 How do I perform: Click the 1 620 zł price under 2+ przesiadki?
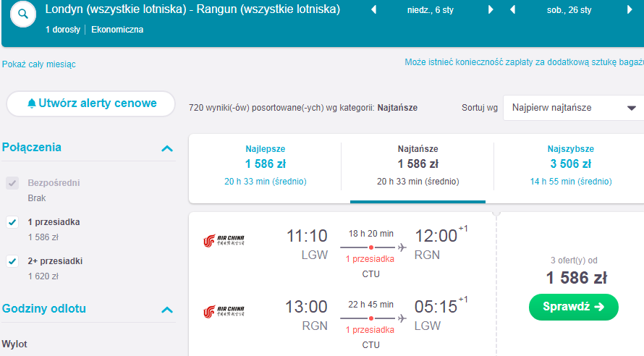click(x=43, y=276)
